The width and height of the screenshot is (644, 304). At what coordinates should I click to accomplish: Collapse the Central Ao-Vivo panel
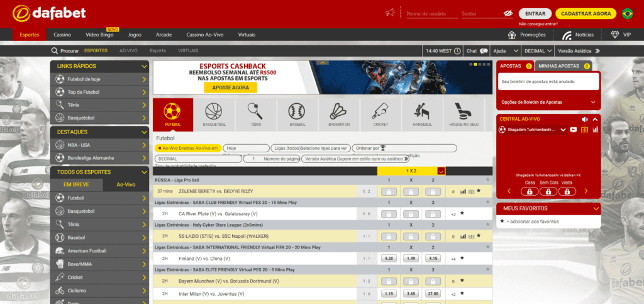coord(595,119)
